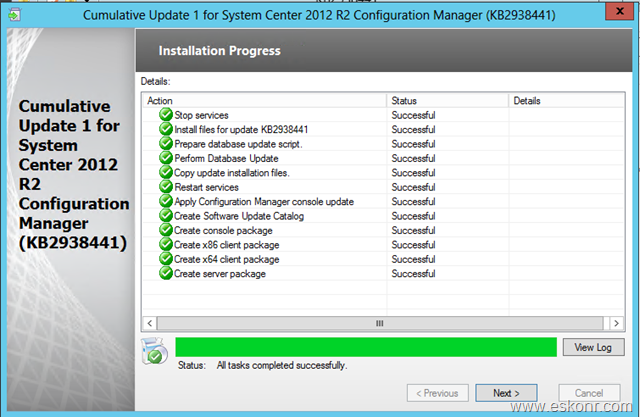Click the Cancel button
The image size is (640, 417).
pos(589,393)
